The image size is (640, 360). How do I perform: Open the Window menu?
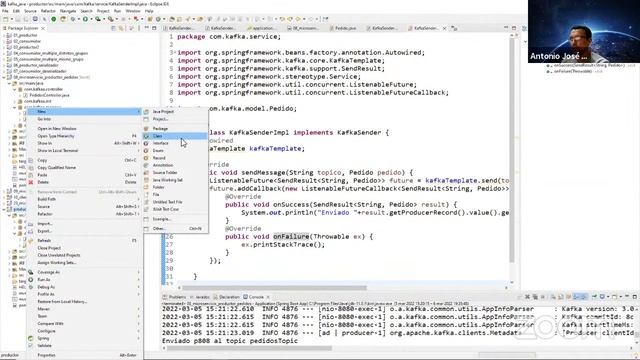(133, 11)
